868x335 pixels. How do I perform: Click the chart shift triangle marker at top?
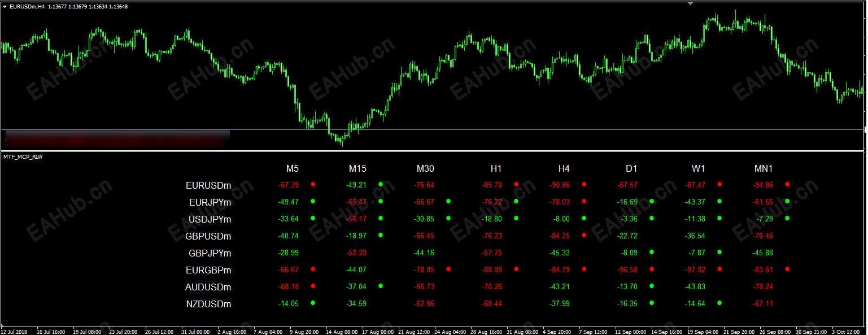pyautogui.click(x=690, y=3)
